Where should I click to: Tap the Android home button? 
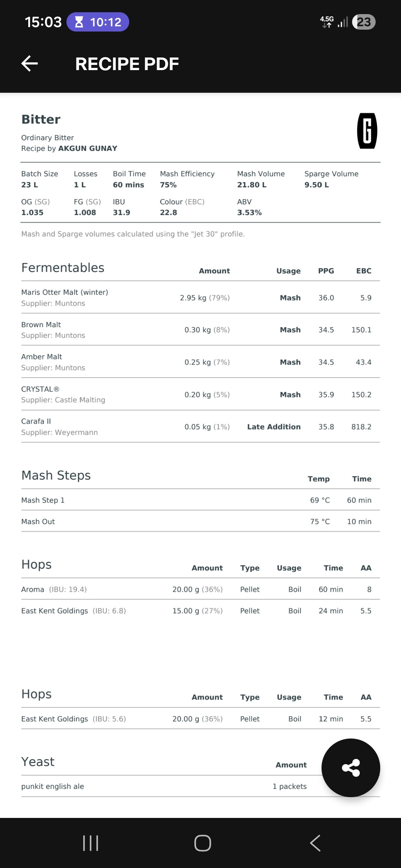202,843
